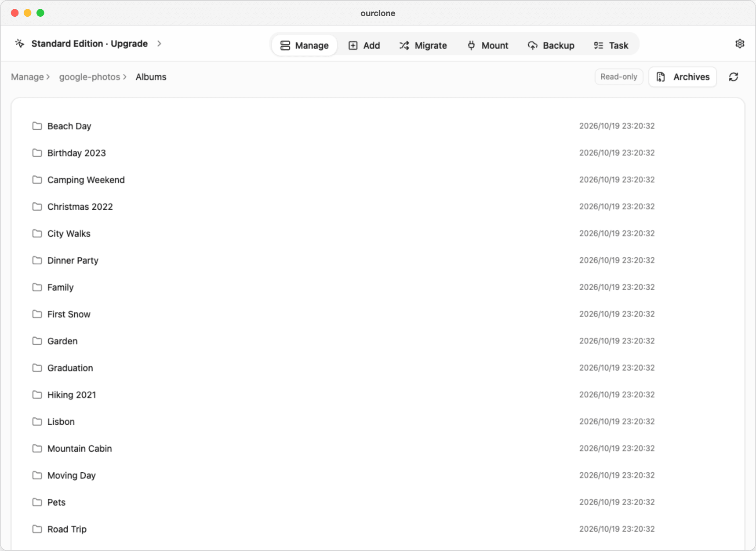Click the Lisbon row's date value
This screenshot has height=551, width=756.
[617, 421]
